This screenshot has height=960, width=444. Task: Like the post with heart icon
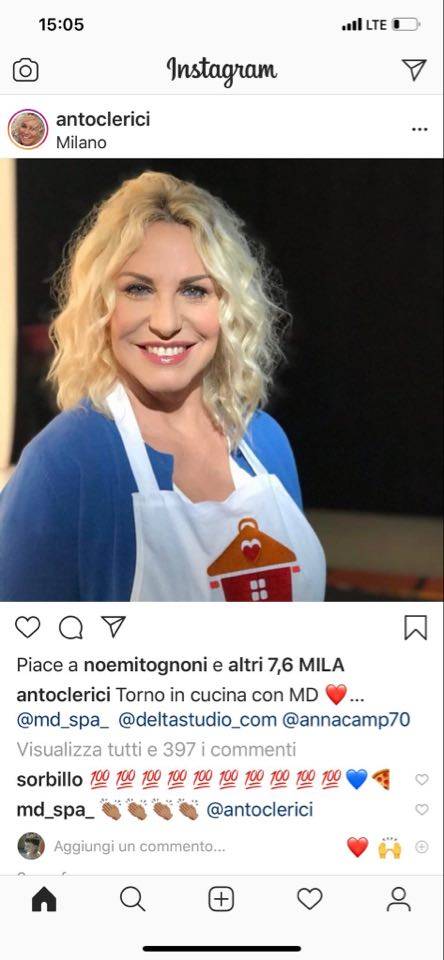(28, 627)
